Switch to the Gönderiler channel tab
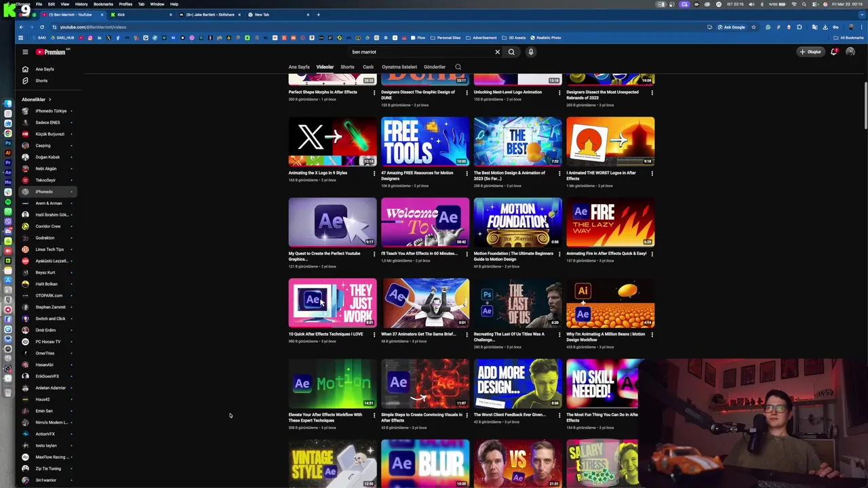The height and width of the screenshot is (488, 868). click(435, 67)
